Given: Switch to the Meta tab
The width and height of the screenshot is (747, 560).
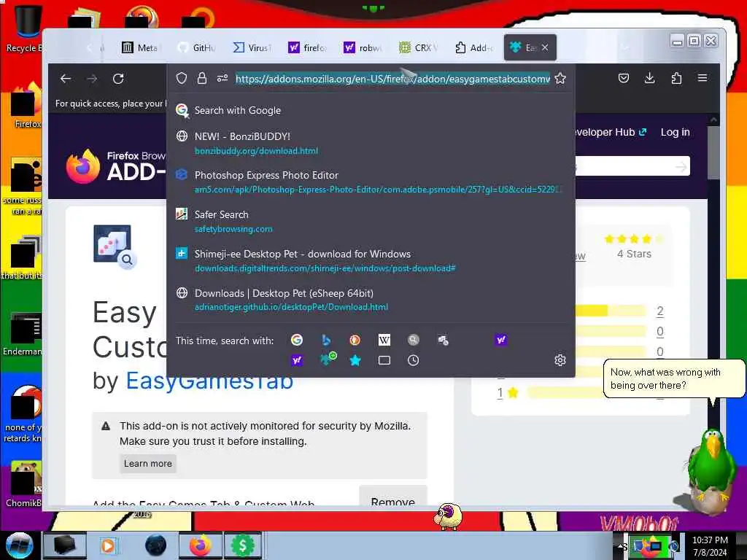Looking at the screenshot, I should 139,47.
